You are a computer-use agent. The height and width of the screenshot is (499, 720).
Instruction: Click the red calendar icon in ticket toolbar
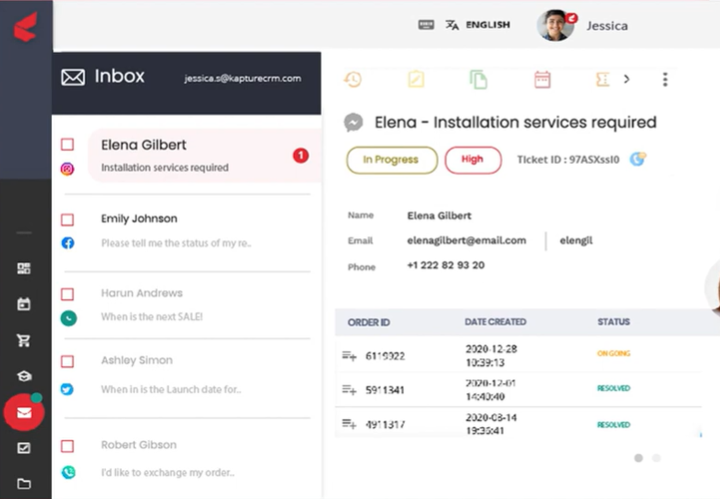tap(542, 79)
